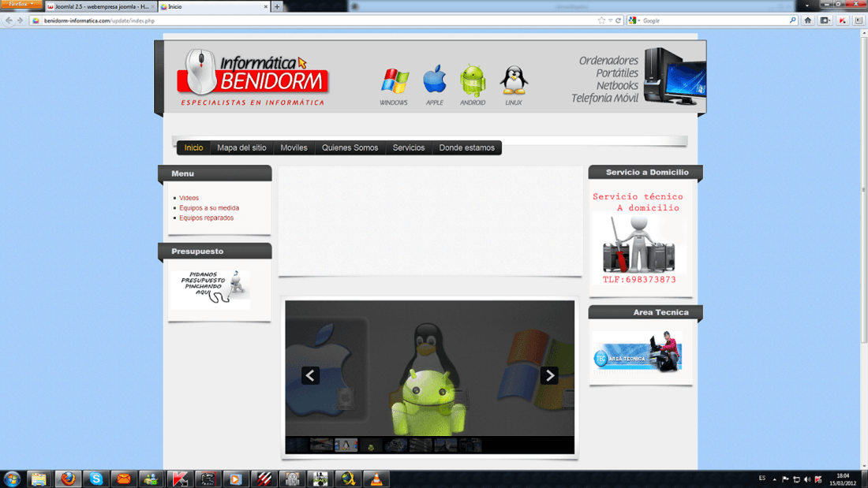The height and width of the screenshot is (488, 868).
Task: Open the media player icon in the taskbar
Action: pyautogui.click(x=235, y=479)
